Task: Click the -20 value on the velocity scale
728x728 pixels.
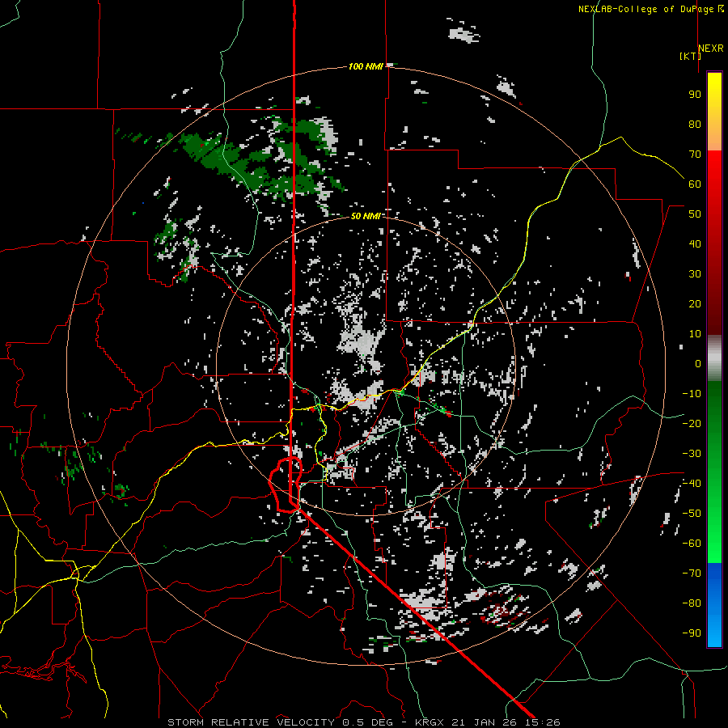Action: pos(692,423)
